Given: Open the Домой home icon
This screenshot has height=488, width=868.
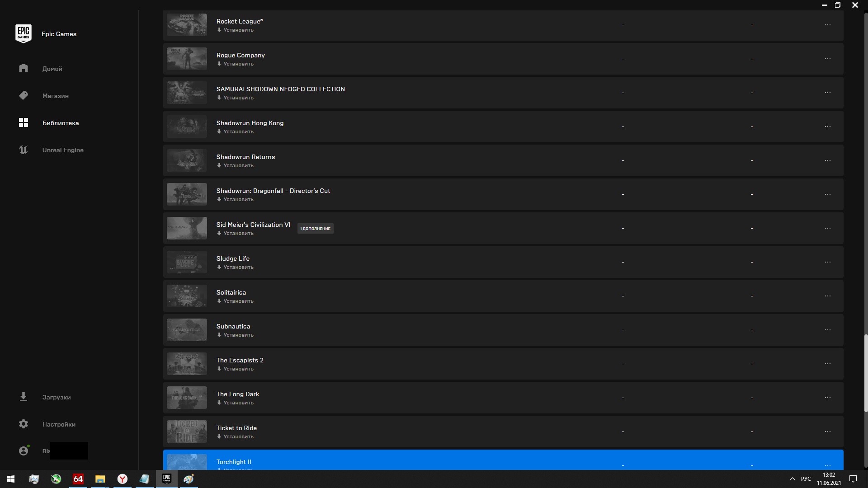Looking at the screenshot, I should point(24,68).
